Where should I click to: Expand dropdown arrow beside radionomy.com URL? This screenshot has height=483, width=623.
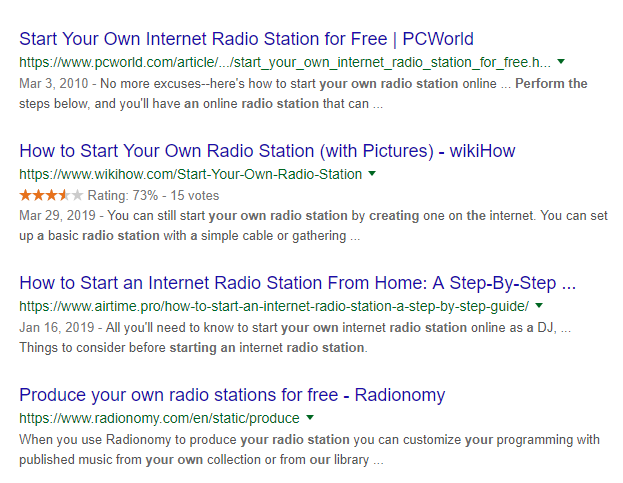point(310,417)
